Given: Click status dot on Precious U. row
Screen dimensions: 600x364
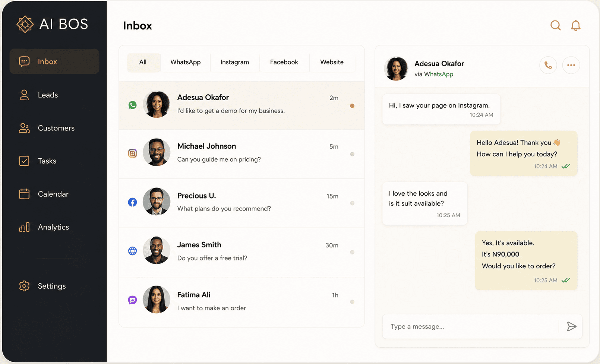Looking at the screenshot, I should tap(352, 203).
